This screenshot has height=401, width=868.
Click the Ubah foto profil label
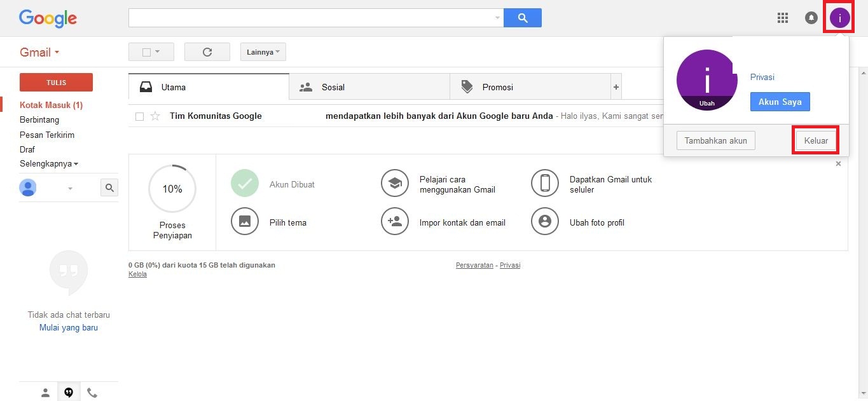pyautogui.click(x=597, y=222)
